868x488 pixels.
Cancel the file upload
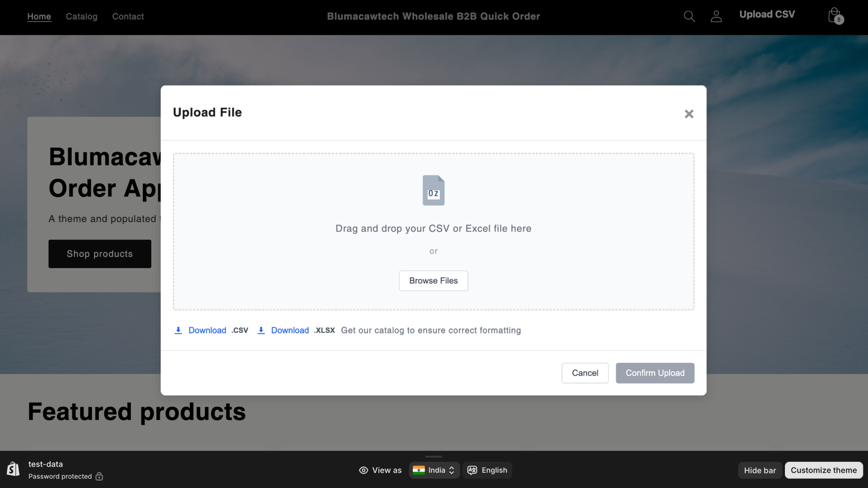tap(585, 373)
